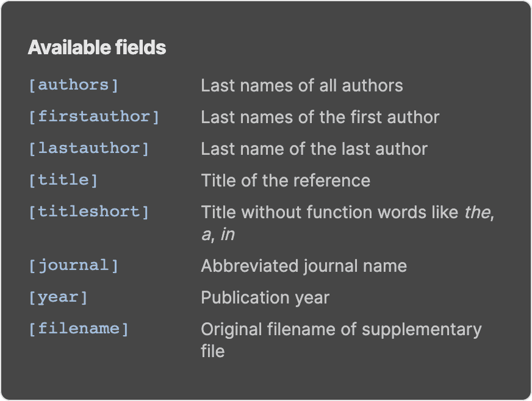Click the italic example word 'the'

pyautogui.click(x=478, y=212)
